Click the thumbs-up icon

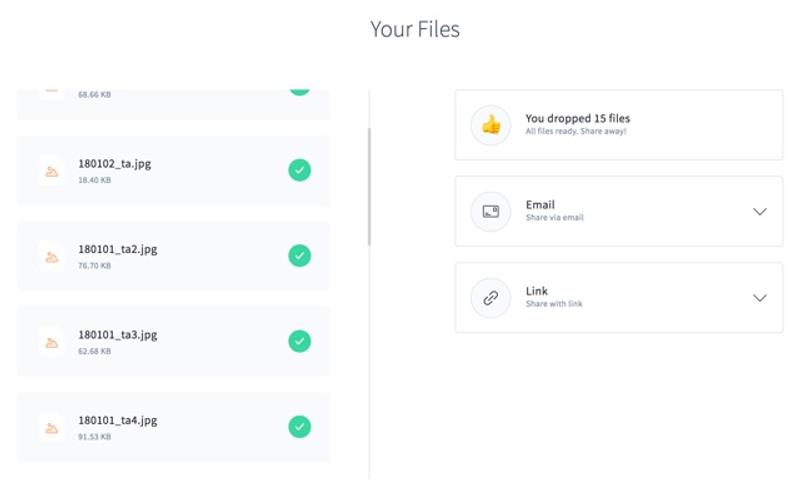[x=491, y=125]
